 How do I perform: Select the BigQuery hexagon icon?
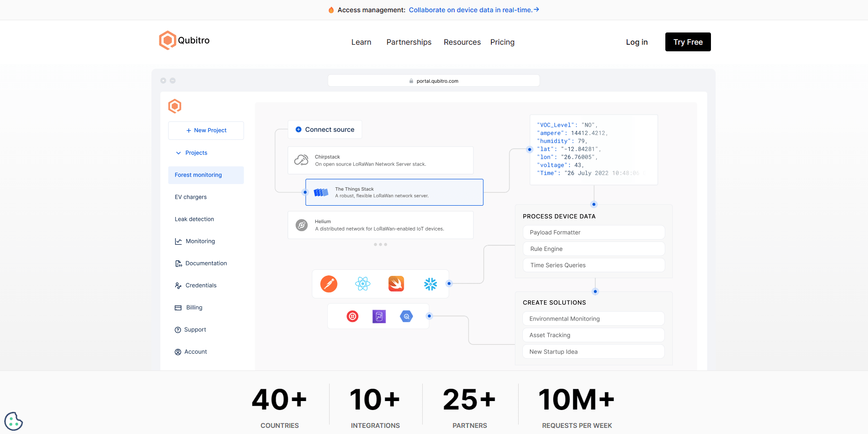point(406,316)
